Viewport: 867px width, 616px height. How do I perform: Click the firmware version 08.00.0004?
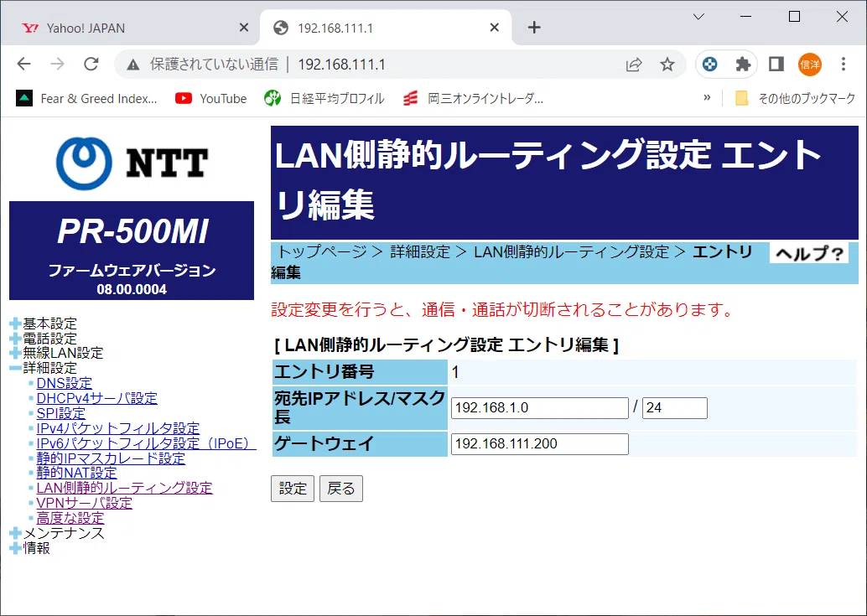[x=132, y=289]
